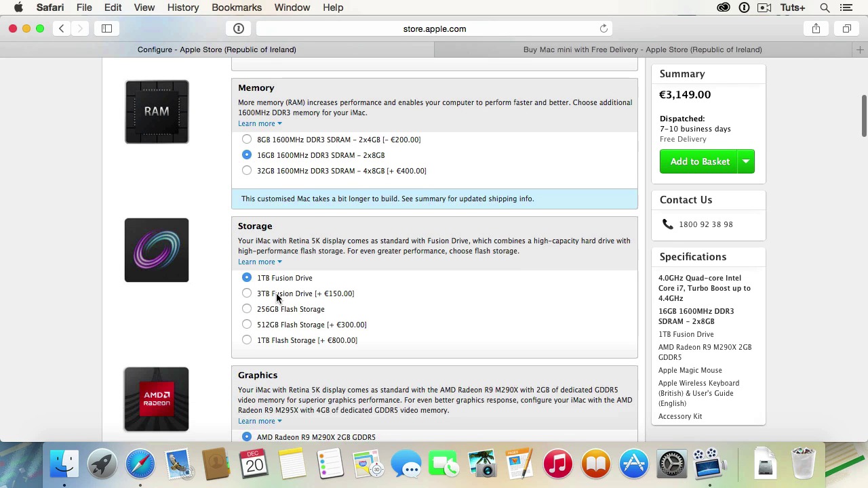The width and height of the screenshot is (868, 488).
Task: Open iTunes from the dock
Action: tap(558, 464)
